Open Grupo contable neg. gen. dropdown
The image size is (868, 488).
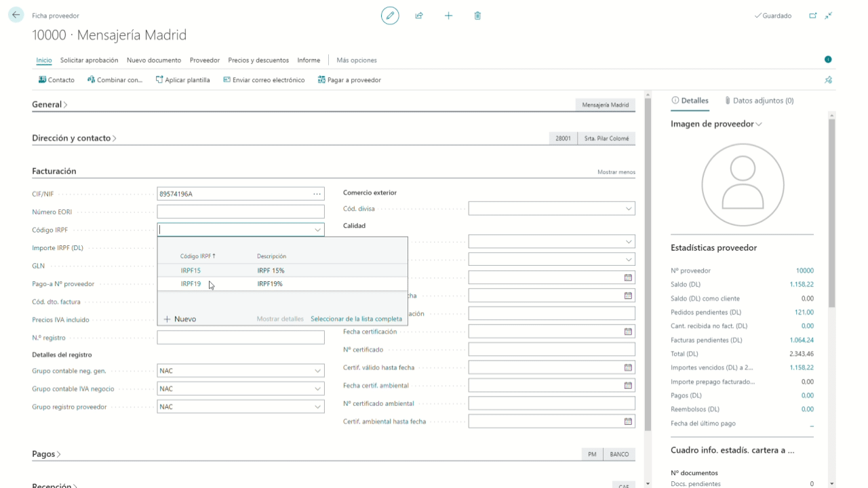317,371
